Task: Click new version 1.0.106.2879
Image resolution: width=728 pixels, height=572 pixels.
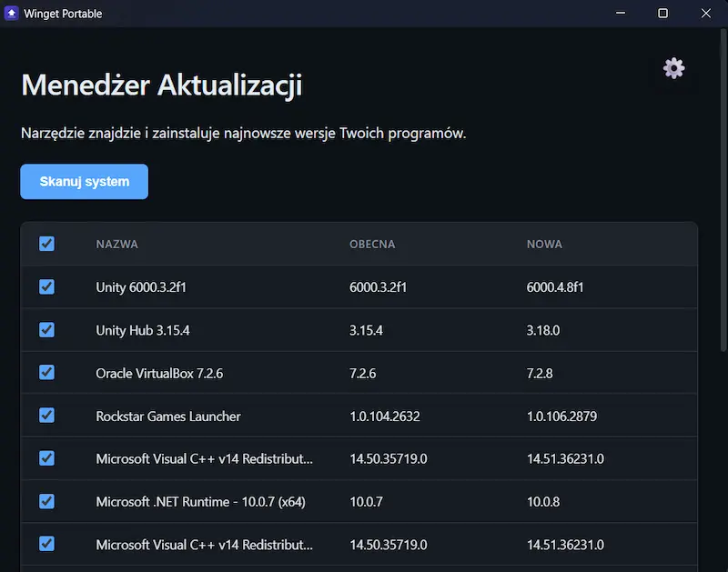Action: [x=561, y=416]
